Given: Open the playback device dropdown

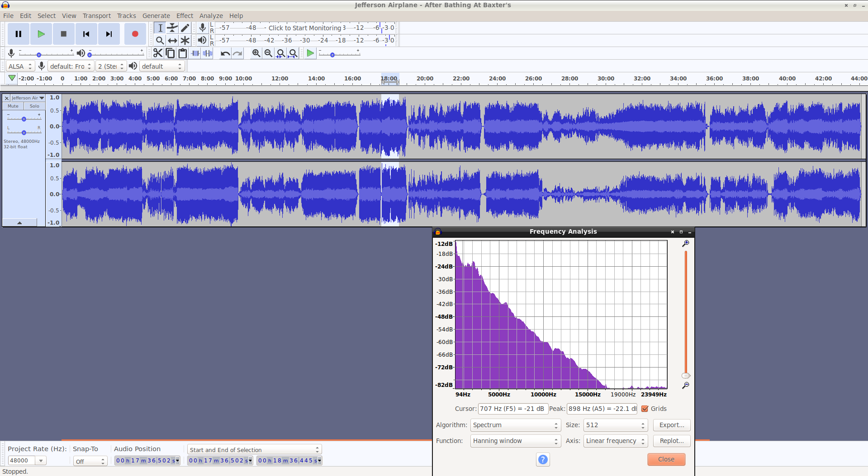Looking at the screenshot, I should [161, 66].
